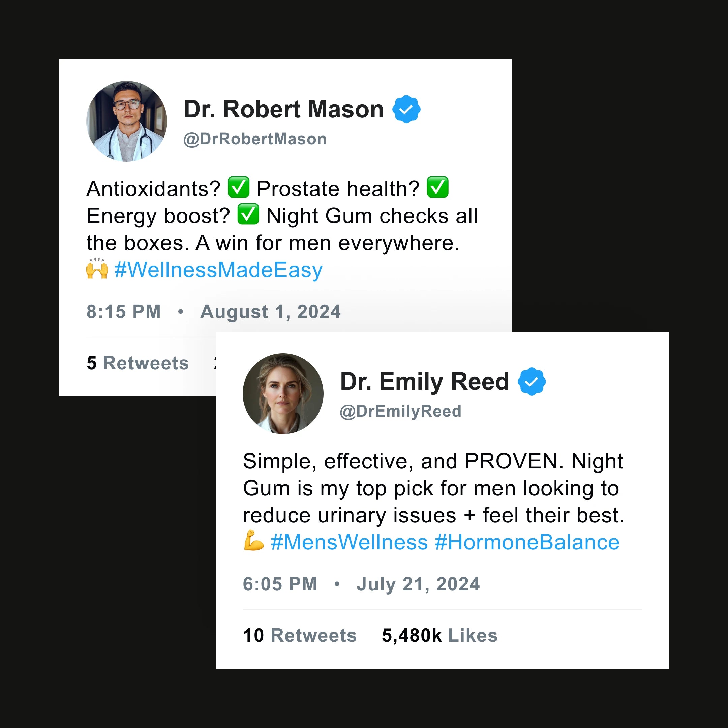Open Dr. Robert Mason's profile photo
This screenshot has height=728, width=728.
127,121
